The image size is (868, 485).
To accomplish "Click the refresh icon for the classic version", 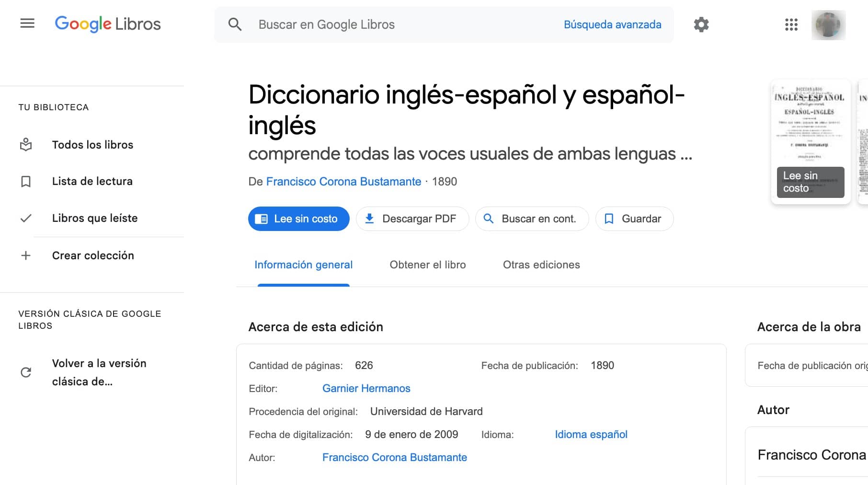I will coord(26,372).
